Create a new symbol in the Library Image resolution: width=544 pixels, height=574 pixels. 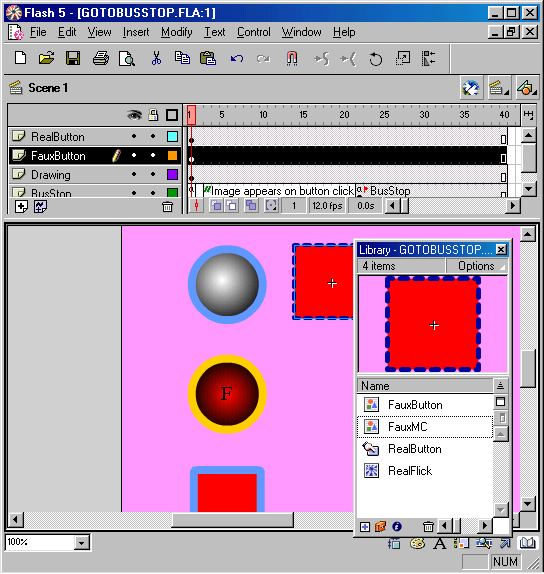click(x=365, y=527)
